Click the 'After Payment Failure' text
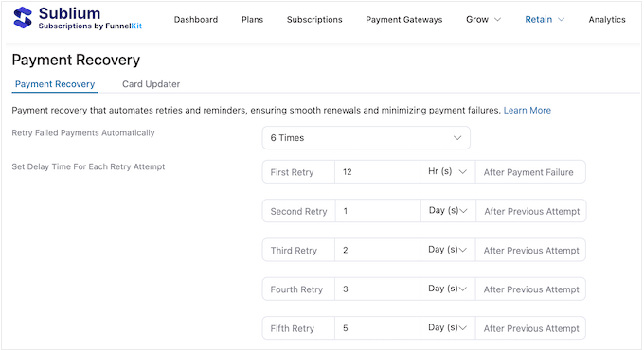Viewport: 644px width, 350px height. [528, 172]
